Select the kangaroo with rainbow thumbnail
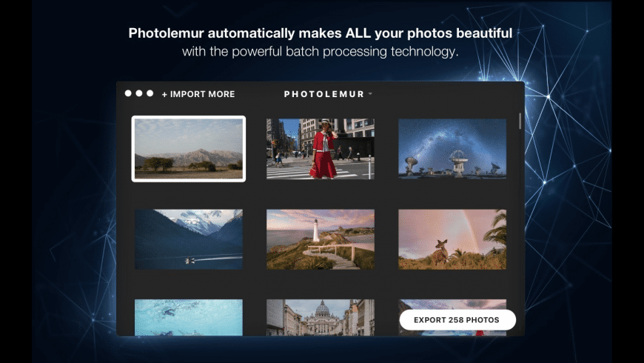 point(452,239)
